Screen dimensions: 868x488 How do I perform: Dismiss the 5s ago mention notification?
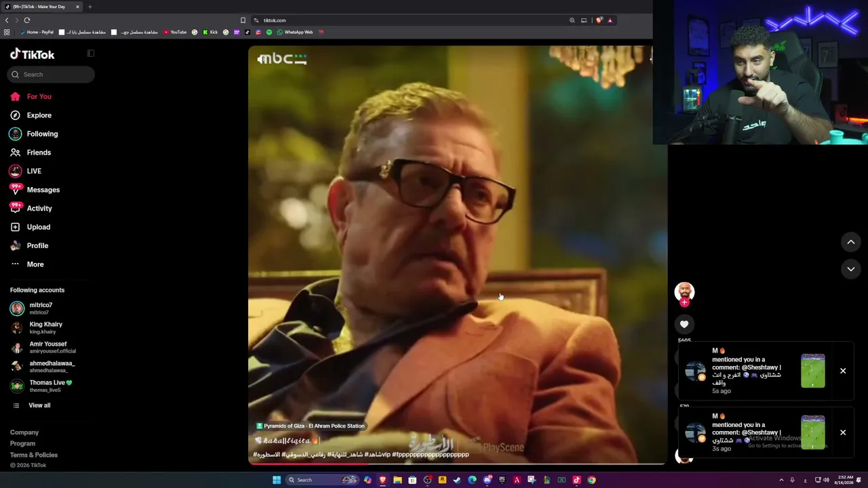pyautogui.click(x=843, y=371)
